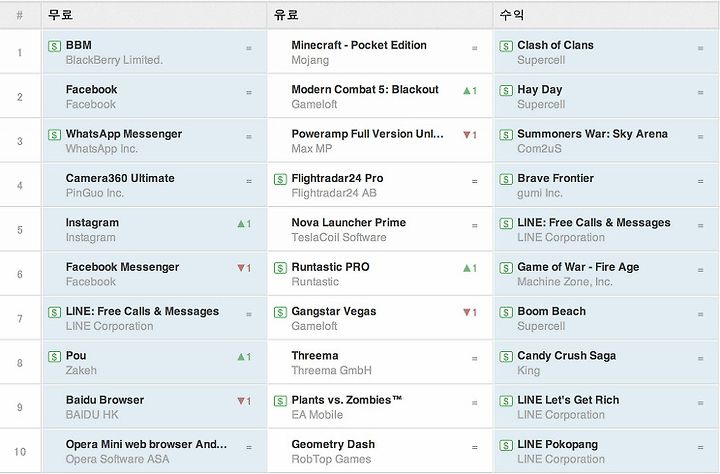This screenshot has width=720, height=474.
Task: Select the 무료 column header
Action: (60, 15)
